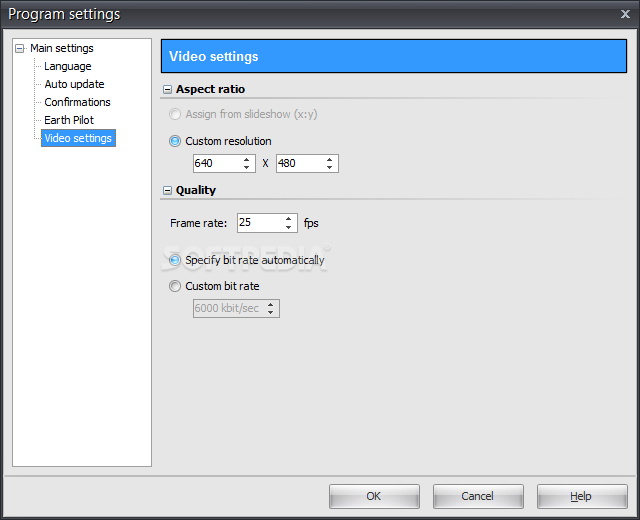
Task: Confirm settings with the OK button
Action: [374, 496]
